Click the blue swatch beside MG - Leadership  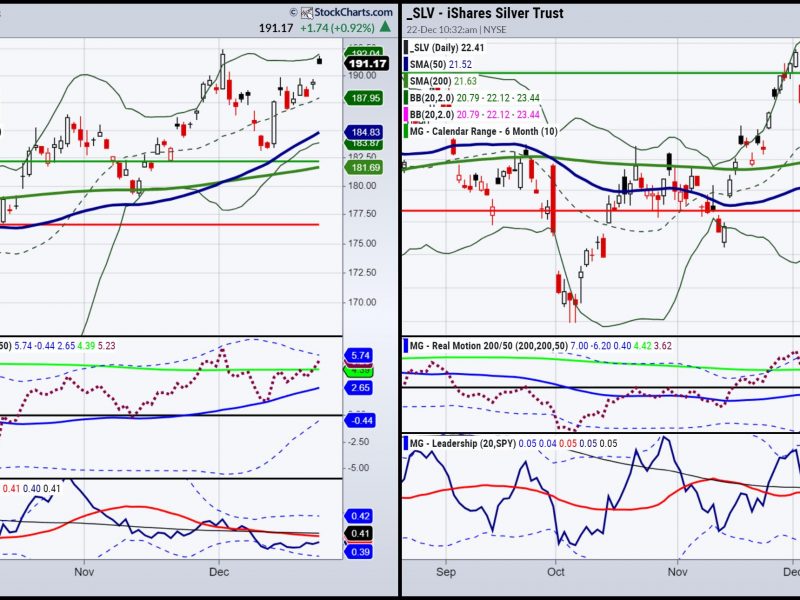click(x=406, y=443)
